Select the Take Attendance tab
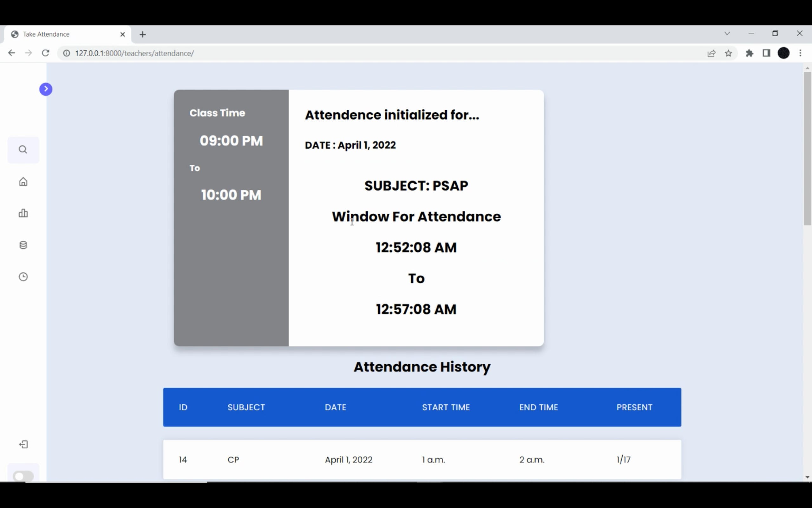This screenshot has width=812, height=508. [67, 34]
